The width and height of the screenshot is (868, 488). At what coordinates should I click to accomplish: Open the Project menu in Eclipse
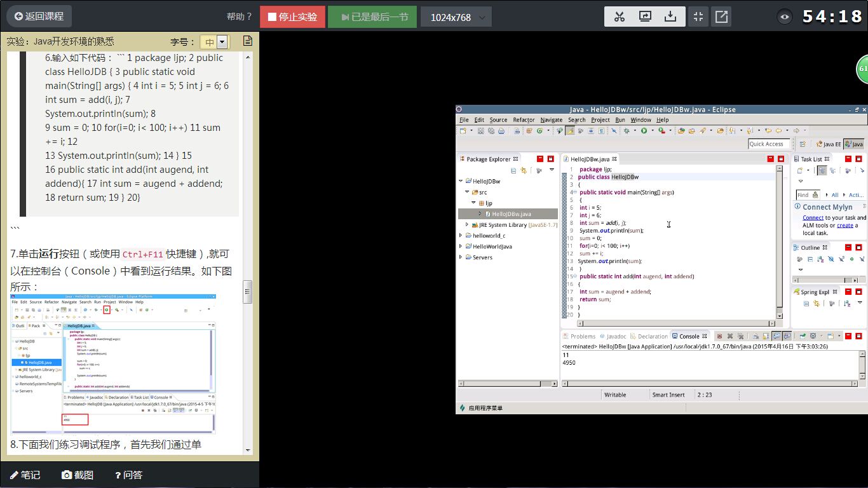coord(600,119)
